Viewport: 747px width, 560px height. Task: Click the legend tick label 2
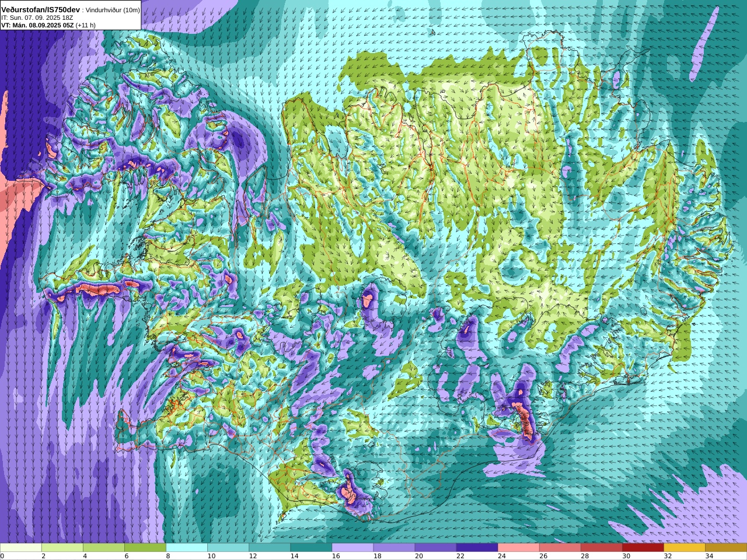tap(43, 556)
